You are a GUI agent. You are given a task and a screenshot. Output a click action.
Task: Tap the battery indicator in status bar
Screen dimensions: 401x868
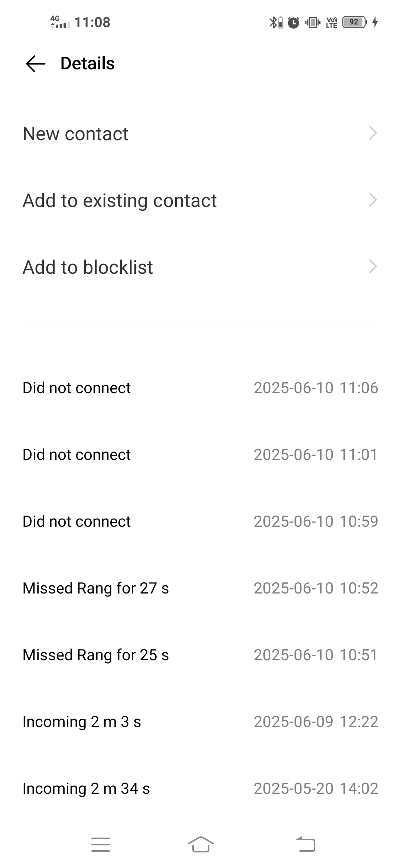[354, 22]
